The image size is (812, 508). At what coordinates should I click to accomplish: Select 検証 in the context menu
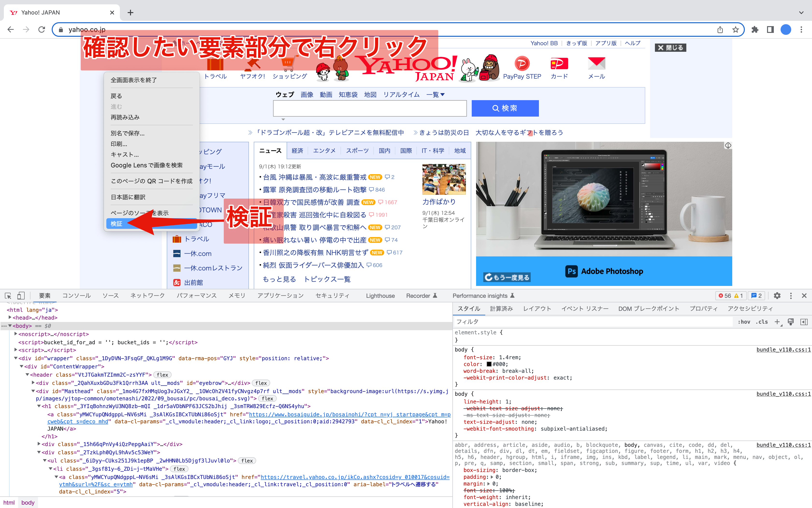click(x=152, y=224)
